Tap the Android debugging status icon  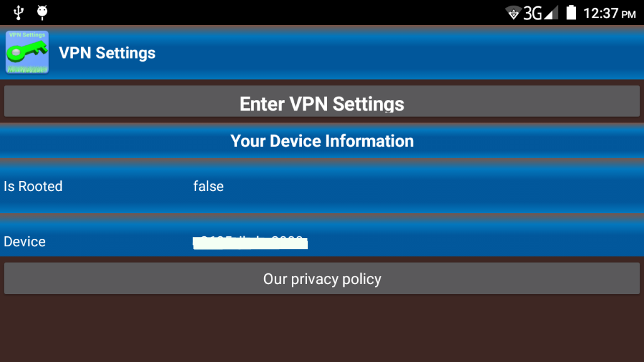[x=43, y=12]
